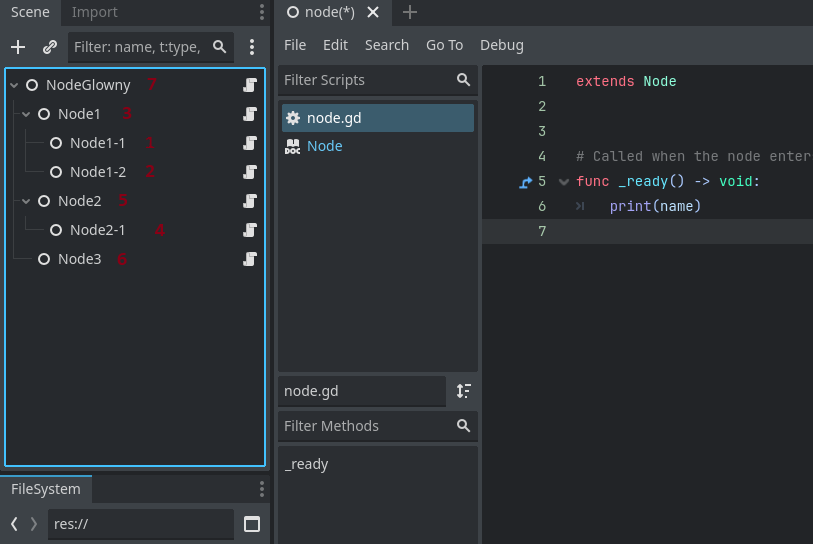Click the res:// path field
813x544 pixels.
coord(141,524)
